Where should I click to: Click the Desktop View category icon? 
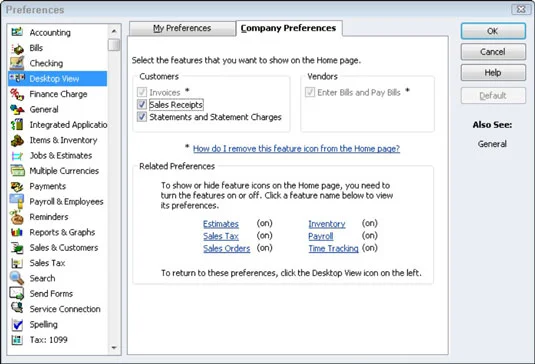(x=17, y=78)
